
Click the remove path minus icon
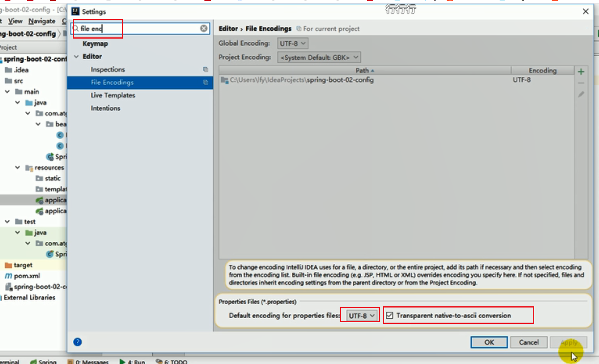click(x=581, y=83)
